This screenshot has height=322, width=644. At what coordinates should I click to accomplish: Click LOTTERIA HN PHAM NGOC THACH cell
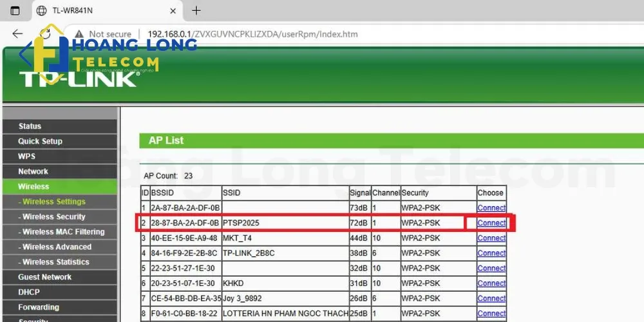(285, 314)
